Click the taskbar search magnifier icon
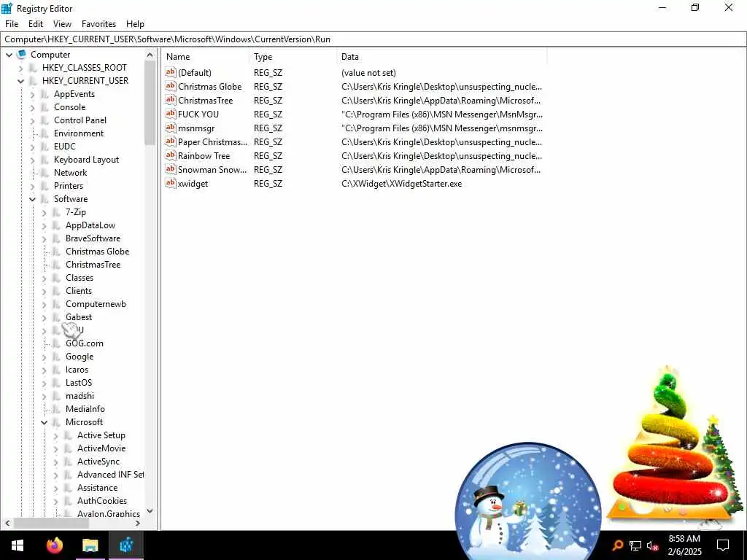This screenshot has height=560, width=747. tap(617, 545)
